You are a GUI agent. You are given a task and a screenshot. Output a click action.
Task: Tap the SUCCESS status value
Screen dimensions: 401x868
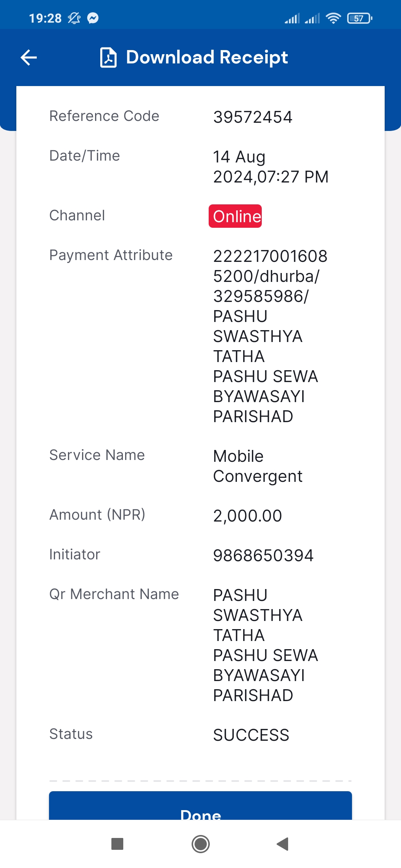(251, 735)
